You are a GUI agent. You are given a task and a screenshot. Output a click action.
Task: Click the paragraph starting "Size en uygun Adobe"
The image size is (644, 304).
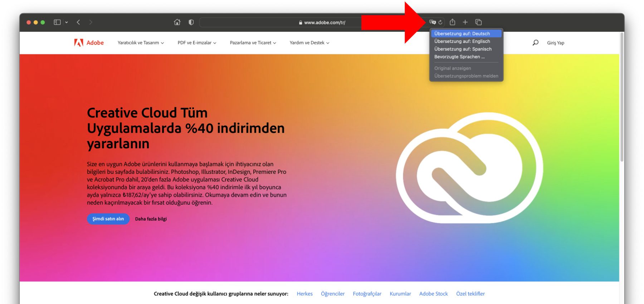click(x=187, y=183)
